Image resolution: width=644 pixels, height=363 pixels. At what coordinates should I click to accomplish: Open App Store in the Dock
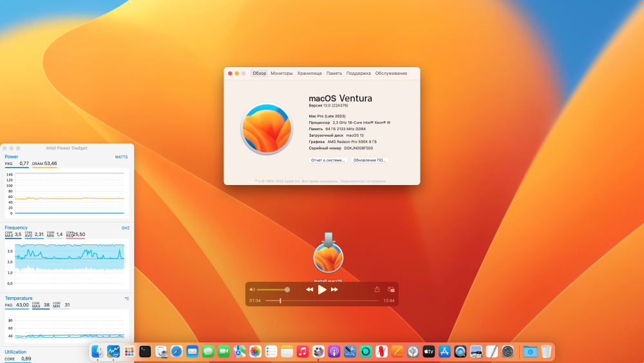(x=444, y=351)
